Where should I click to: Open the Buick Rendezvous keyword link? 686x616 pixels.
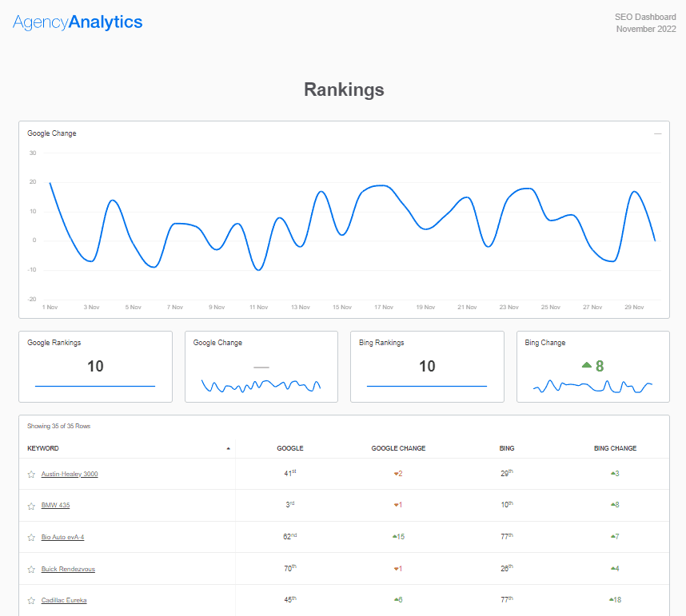pyautogui.click(x=68, y=569)
